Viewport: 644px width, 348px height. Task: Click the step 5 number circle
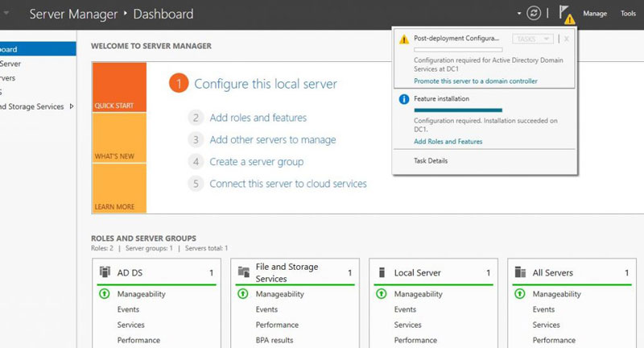(x=196, y=184)
